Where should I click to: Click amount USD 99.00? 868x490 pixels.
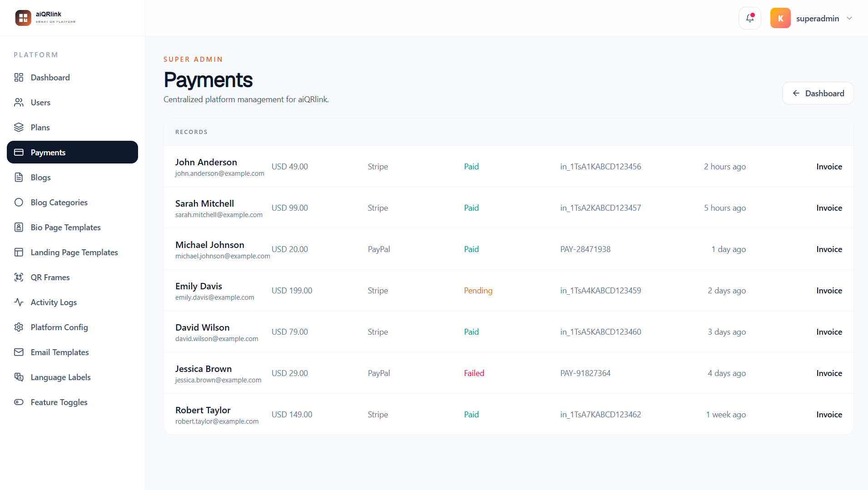[289, 208]
